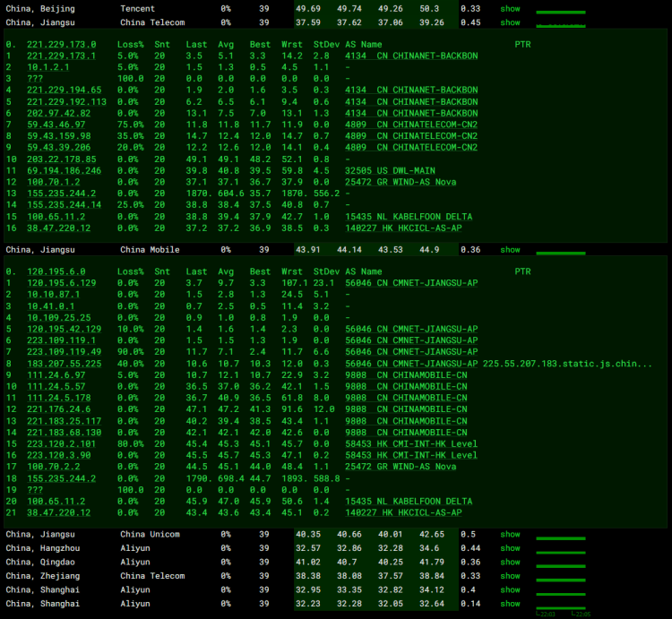Open hop IP 183.207.55.225 link
This screenshot has width=672, height=619.
(65, 364)
